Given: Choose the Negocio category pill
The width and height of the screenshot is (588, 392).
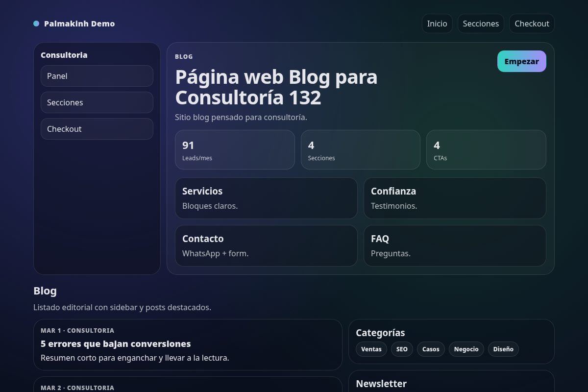Looking at the screenshot, I should click(466, 349).
